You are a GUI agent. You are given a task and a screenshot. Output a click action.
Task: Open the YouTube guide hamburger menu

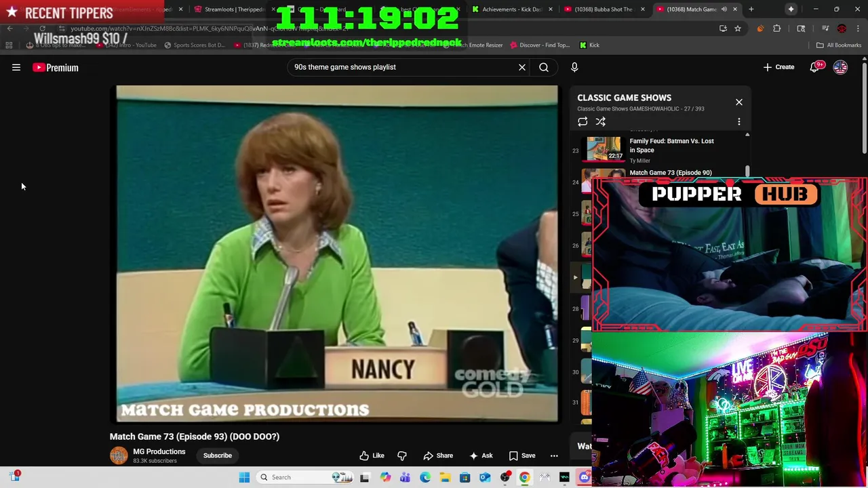(16, 67)
